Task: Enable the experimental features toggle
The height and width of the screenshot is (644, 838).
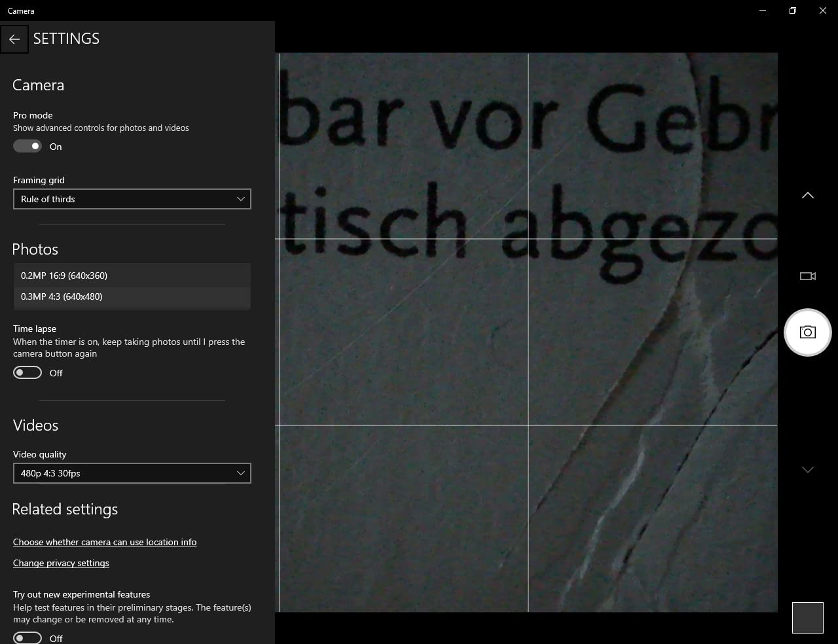Action: tap(27, 638)
